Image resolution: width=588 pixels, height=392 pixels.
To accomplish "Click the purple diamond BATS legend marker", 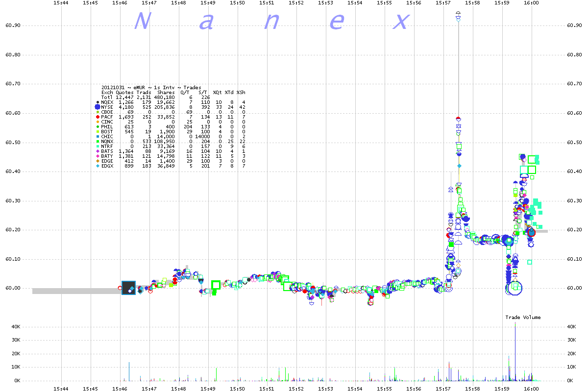I will 98,151.
